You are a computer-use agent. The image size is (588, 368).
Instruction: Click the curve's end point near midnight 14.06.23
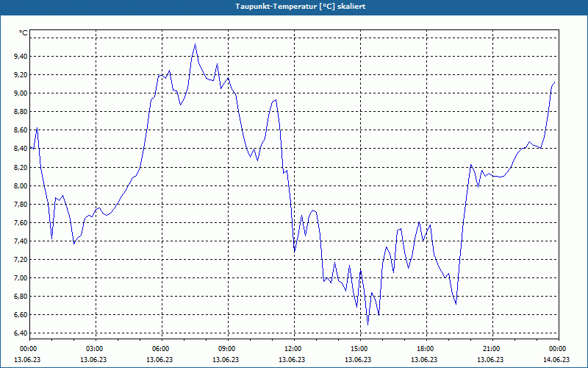coord(554,82)
